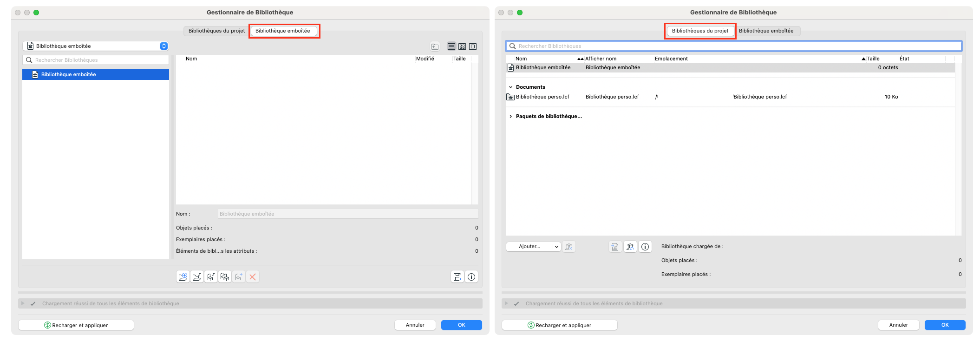Click the duplicate objects (two chairs) icon
Viewport: 980px width, 342px height.
225,277
